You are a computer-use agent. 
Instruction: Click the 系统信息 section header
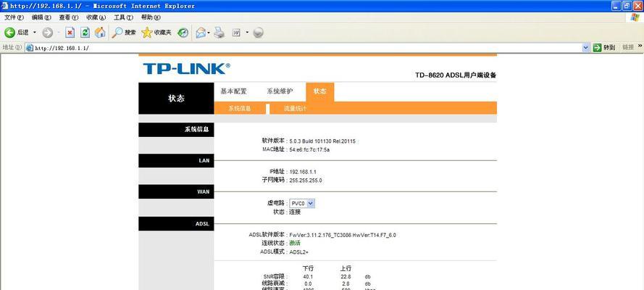(176, 129)
